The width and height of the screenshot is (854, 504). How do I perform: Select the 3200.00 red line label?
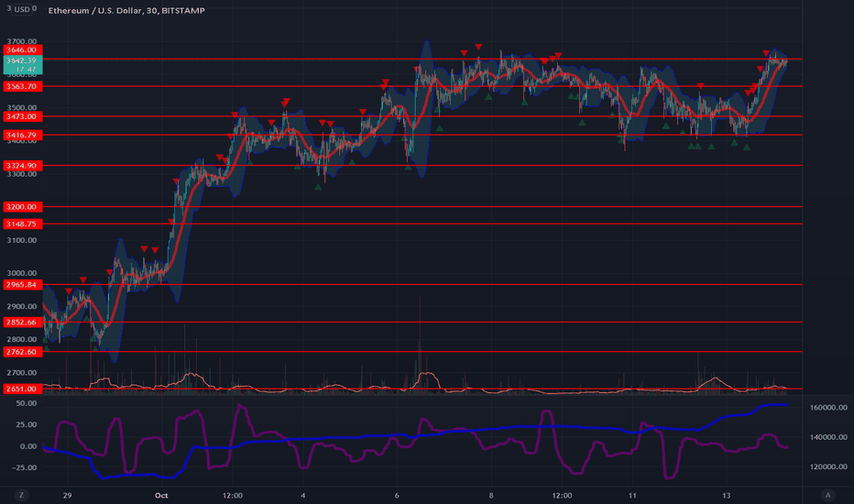pos(22,206)
